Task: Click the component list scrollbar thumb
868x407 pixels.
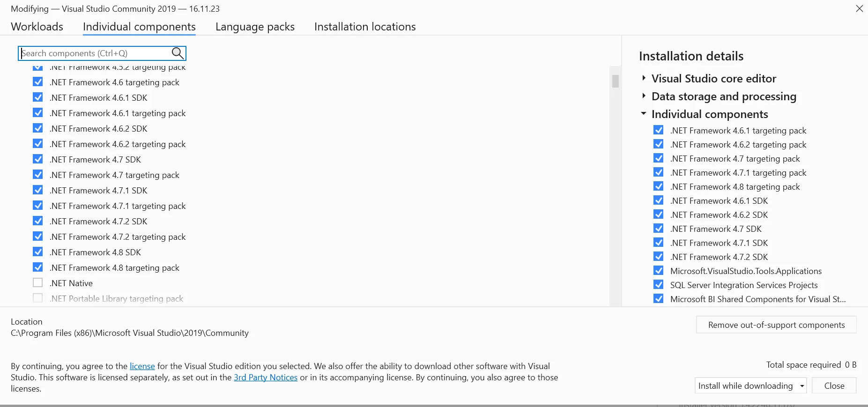Action: click(616, 81)
